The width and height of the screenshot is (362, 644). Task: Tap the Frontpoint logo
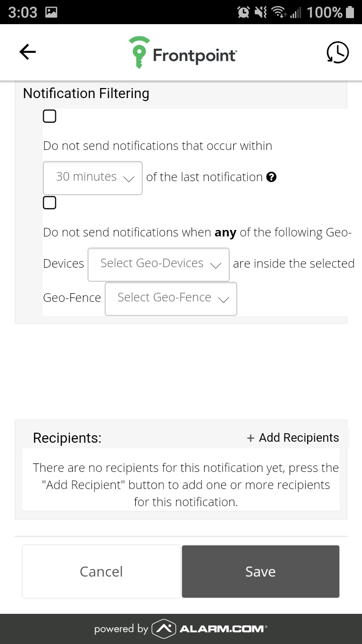click(183, 52)
